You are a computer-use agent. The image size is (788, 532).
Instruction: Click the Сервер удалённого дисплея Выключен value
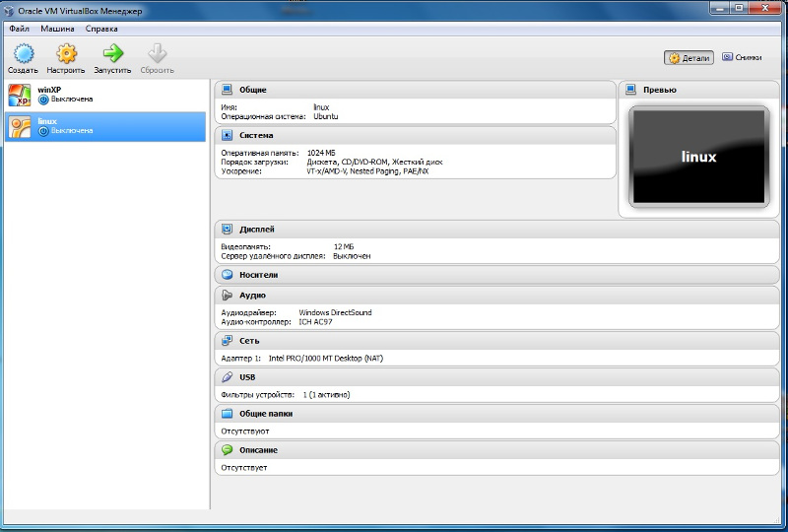[x=352, y=256]
